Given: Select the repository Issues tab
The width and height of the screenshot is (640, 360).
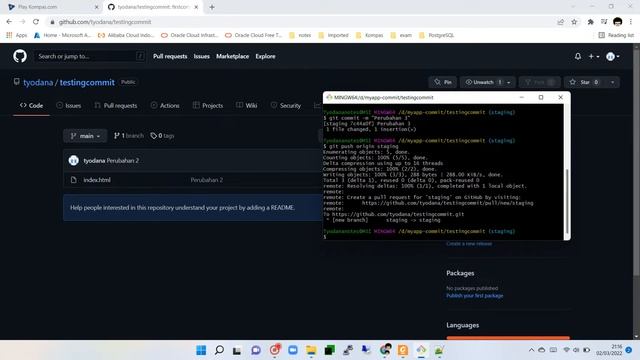Looking at the screenshot, I should pos(69,105).
